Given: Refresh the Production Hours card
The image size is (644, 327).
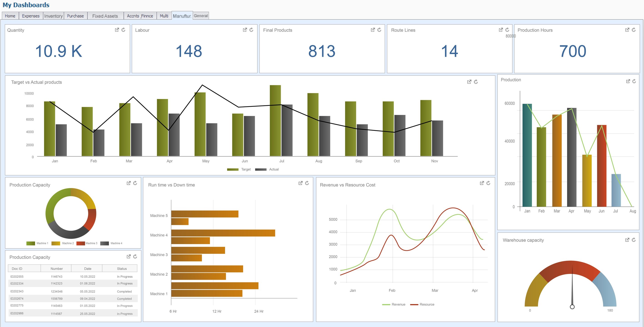Looking at the screenshot, I should (634, 30).
